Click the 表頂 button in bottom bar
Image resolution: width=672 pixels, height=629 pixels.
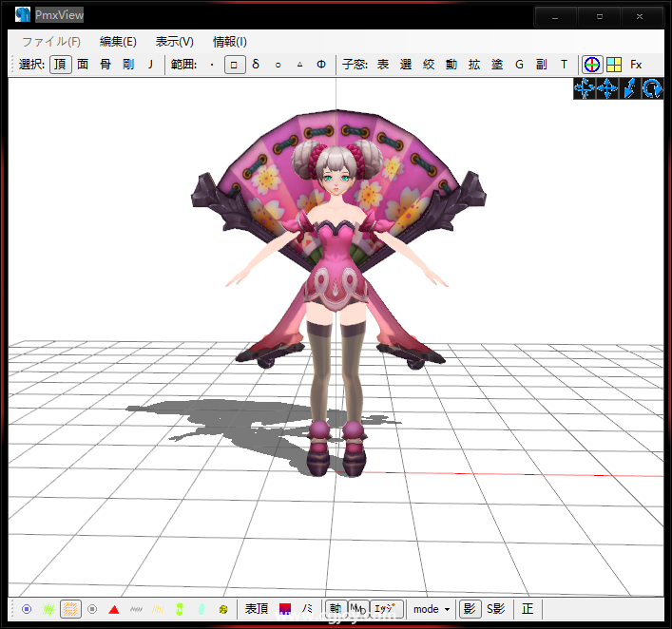pyautogui.click(x=257, y=609)
